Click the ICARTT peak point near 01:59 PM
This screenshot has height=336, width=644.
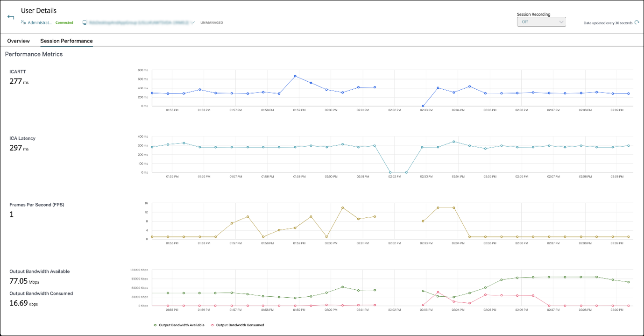(295, 76)
